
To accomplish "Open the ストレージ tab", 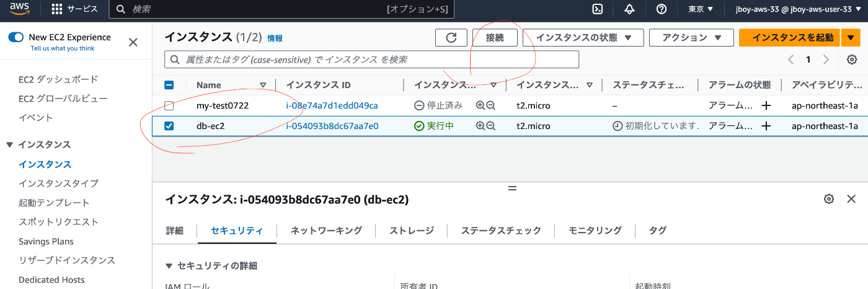I will point(412,231).
